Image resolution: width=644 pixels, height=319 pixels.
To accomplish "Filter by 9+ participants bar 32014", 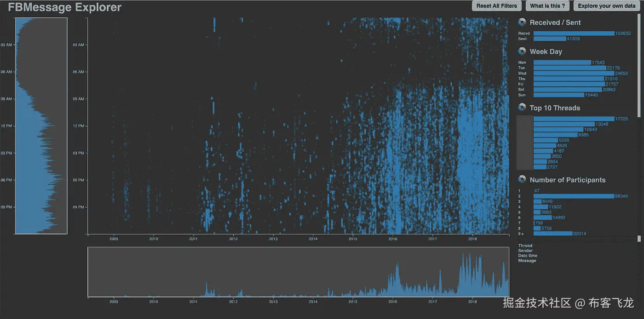I will [x=553, y=234].
